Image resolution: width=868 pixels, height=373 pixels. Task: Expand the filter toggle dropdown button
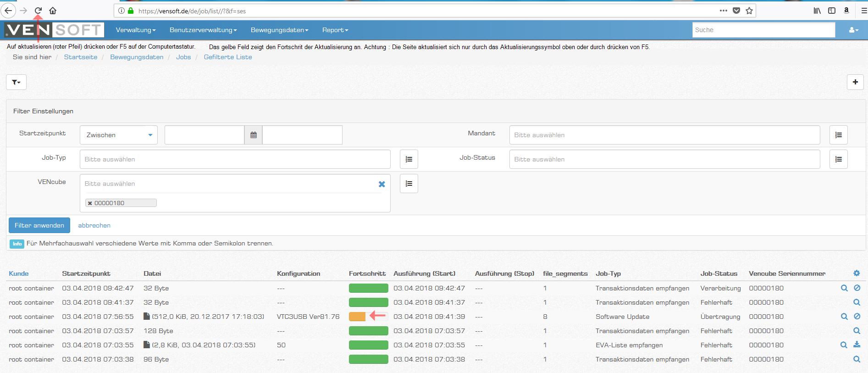click(x=16, y=82)
